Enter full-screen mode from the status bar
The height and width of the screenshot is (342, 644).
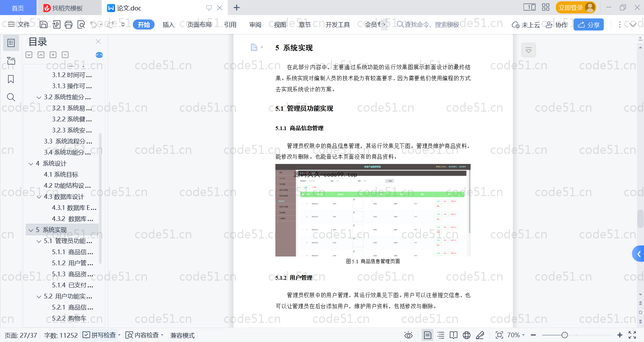tap(632, 335)
